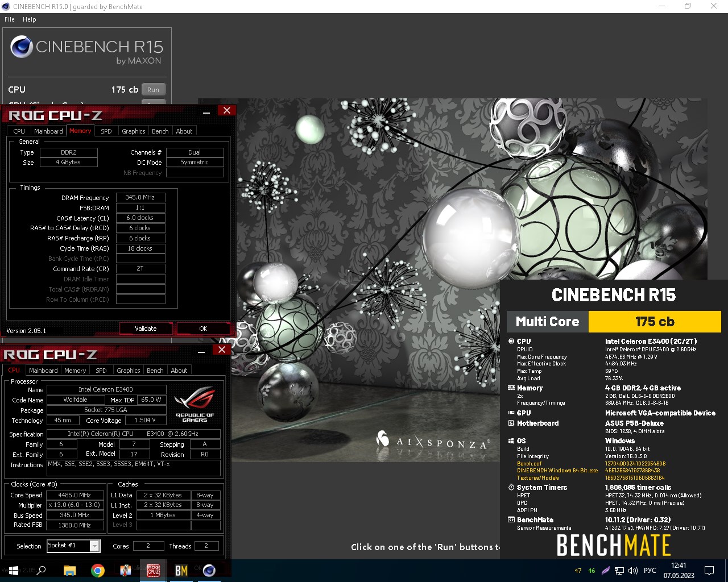Click the System Timers clock icon in BenchMate panel
The width and height of the screenshot is (728, 582).
click(x=511, y=488)
